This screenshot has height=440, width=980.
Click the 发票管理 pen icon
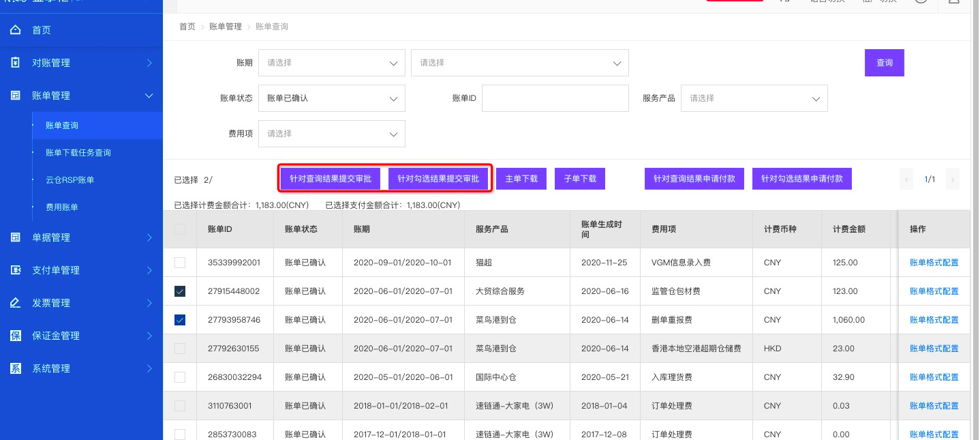pyautogui.click(x=16, y=303)
